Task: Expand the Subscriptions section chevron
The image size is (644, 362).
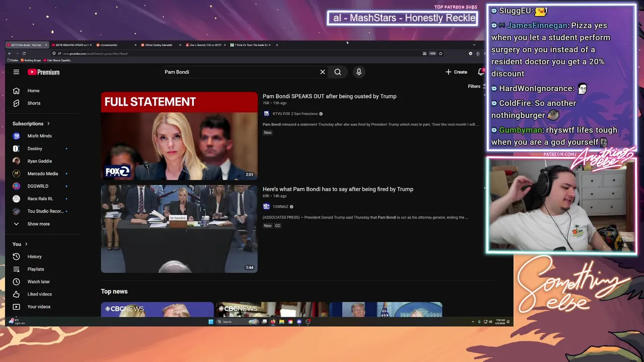Action: [x=48, y=124]
